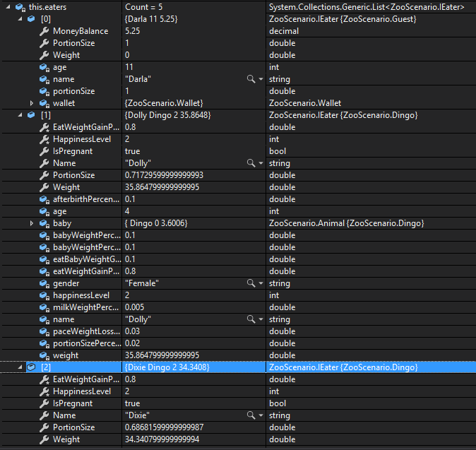The height and width of the screenshot is (450, 476).
Task: Click private field icon beside gender
Action: 44,283
